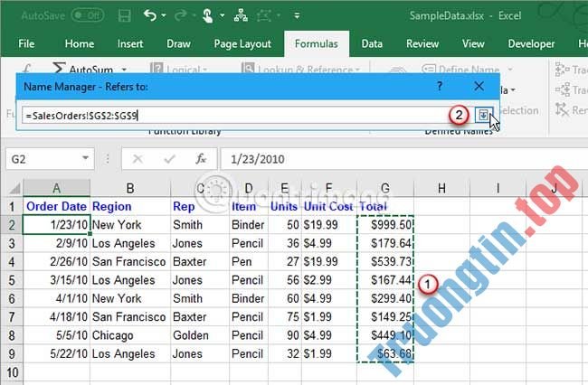The height and width of the screenshot is (385, 588).
Task: Click the units cell showing 75
Action: tap(285, 317)
